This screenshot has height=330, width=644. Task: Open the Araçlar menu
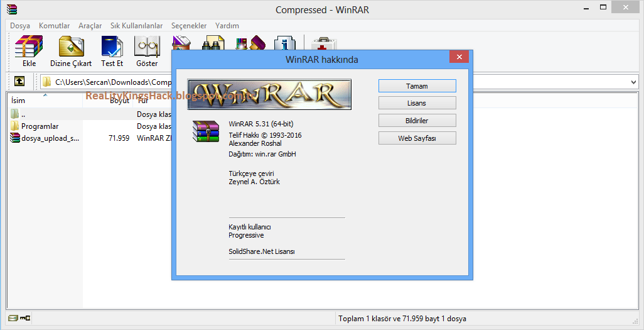coord(90,26)
